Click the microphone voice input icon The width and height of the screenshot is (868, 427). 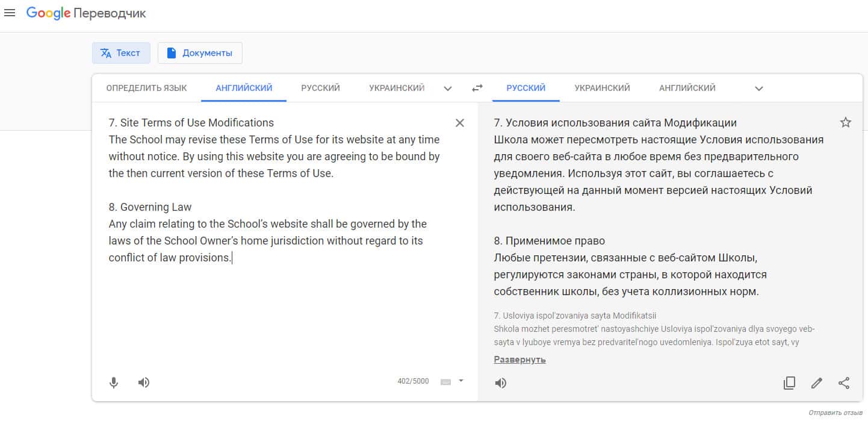114,382
